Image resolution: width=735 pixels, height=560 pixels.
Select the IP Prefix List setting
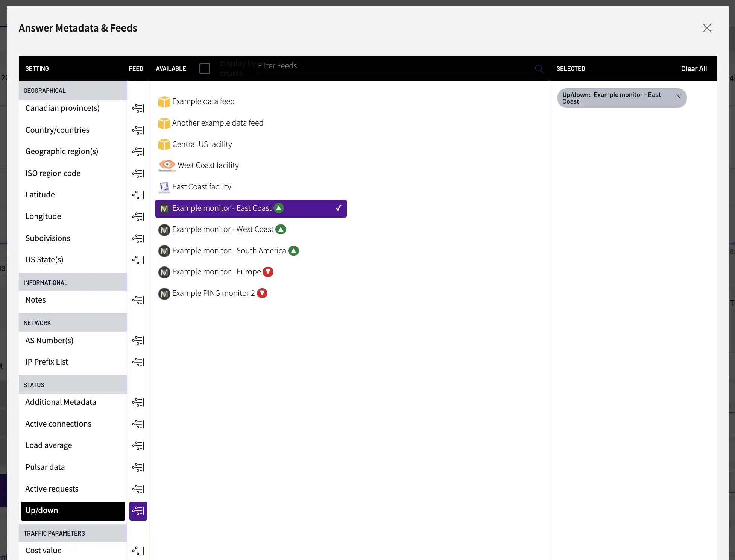(x=47, y=362)
